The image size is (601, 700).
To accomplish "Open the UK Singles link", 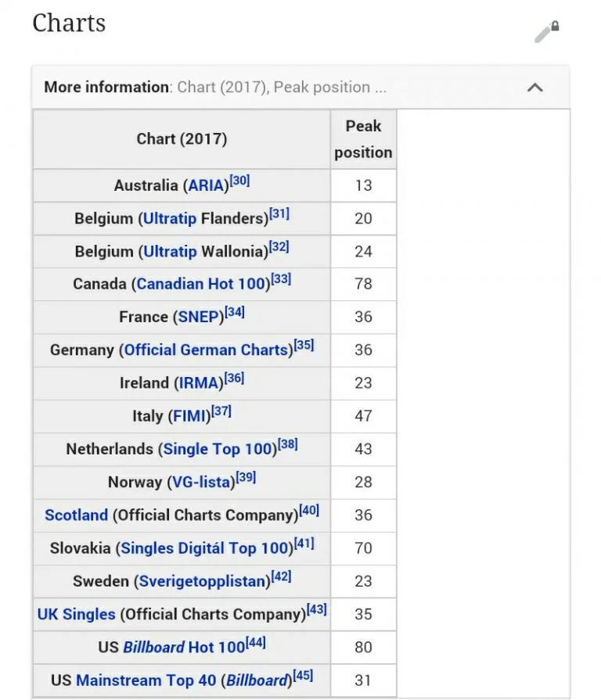I will [x=76, y=614].
